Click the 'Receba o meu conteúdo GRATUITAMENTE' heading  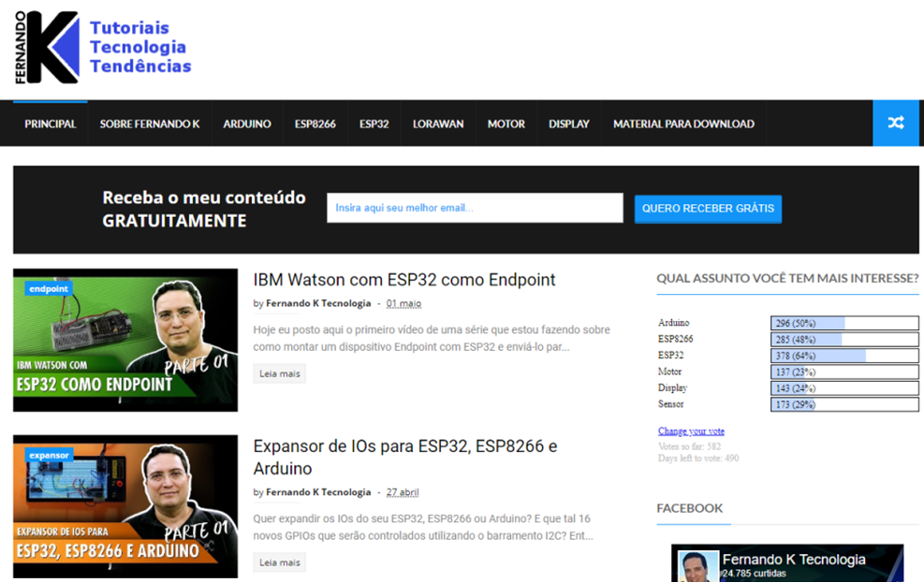pyautogui.click(x=204, y=209)
